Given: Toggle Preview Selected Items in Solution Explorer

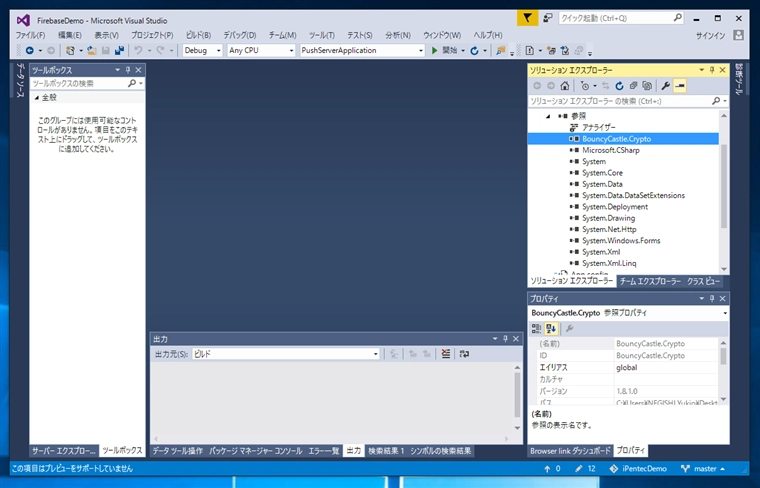Looking at the screenshot, I should [680, 86].
